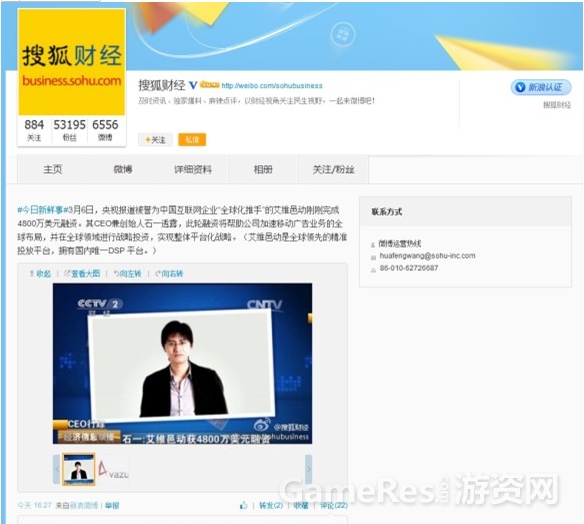This screenshot has height=524, width=584.
Task: Report the post via 举报
Action: tap(112, 505)
